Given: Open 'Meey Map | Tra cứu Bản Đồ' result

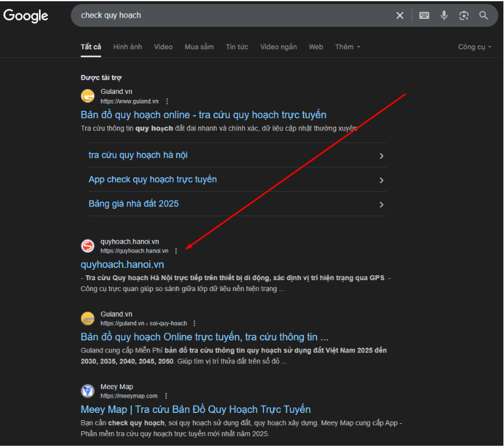Looking at the screenshot, I should (195, 409).
